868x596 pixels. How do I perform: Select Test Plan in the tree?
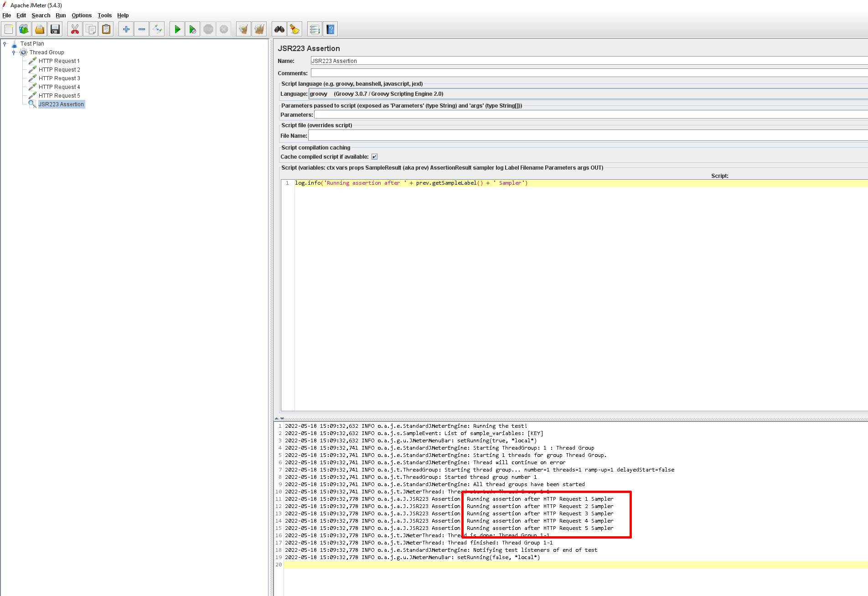click(x=32, y=44)
